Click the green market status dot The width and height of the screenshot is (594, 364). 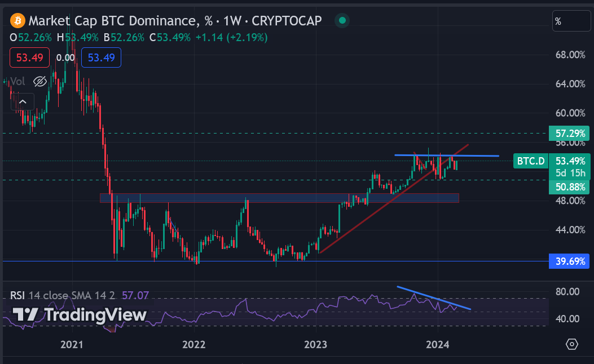342,20
